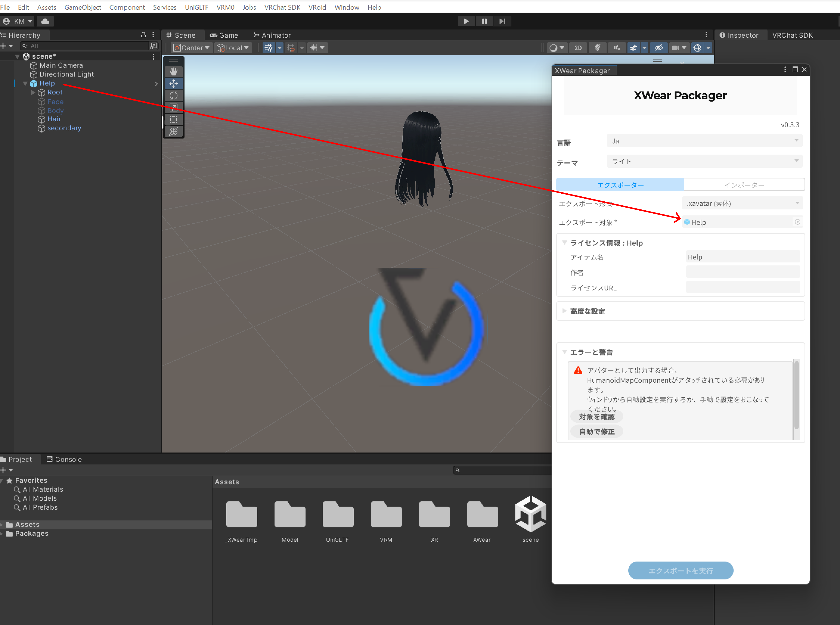Switch to the Animator tab
The height and width of the screenshot is (625, 840).
click(x=272, y=35)
